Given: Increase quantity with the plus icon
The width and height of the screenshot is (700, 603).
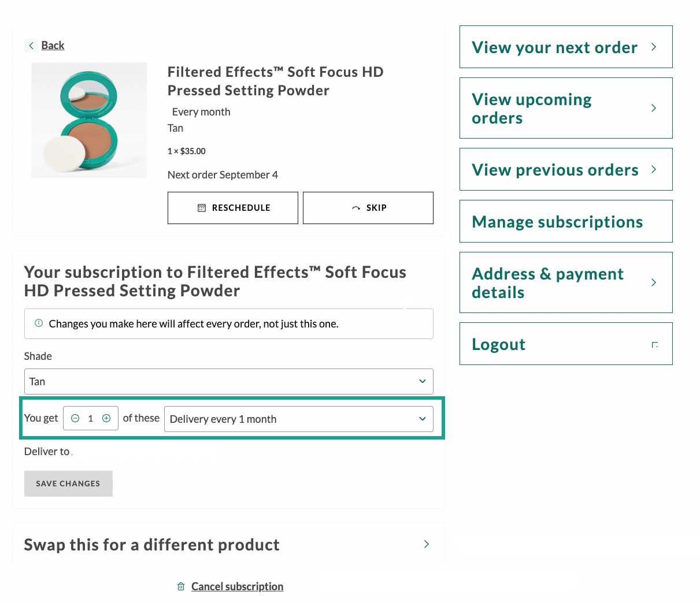Looking at the screenshot, I should tap(106, 419).
